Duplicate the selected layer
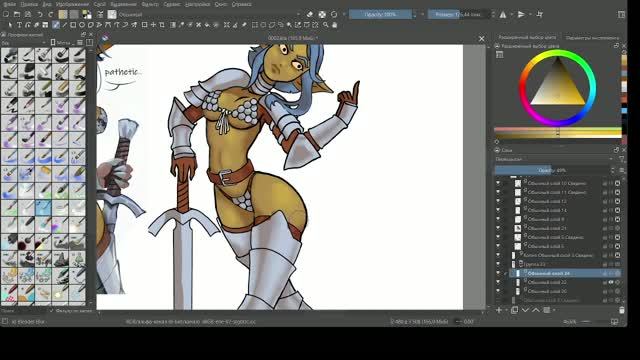This screenshot has height=360, width=640. [x=514, y=310]
